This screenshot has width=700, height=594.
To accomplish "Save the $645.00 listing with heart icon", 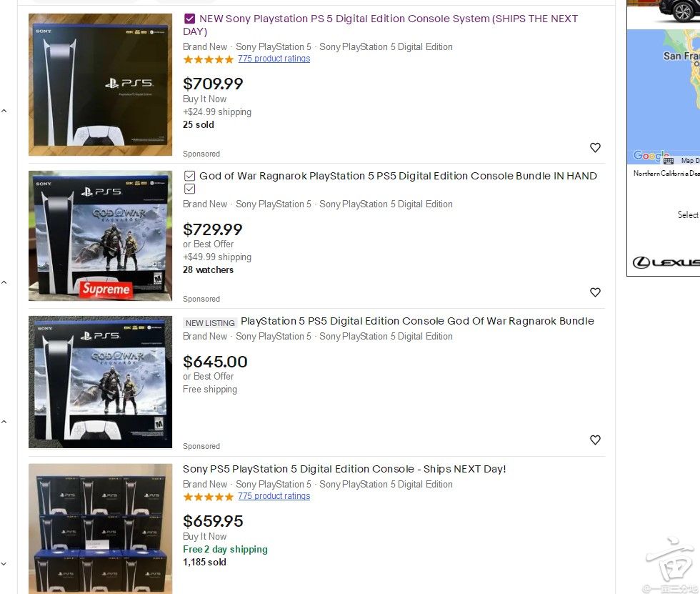I will (595, 440).
